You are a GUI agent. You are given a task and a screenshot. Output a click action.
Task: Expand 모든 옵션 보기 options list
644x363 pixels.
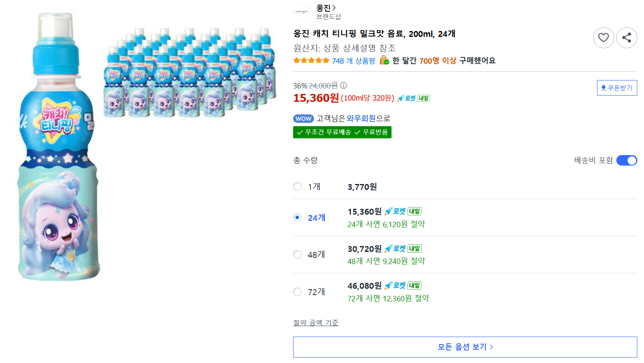465,347
